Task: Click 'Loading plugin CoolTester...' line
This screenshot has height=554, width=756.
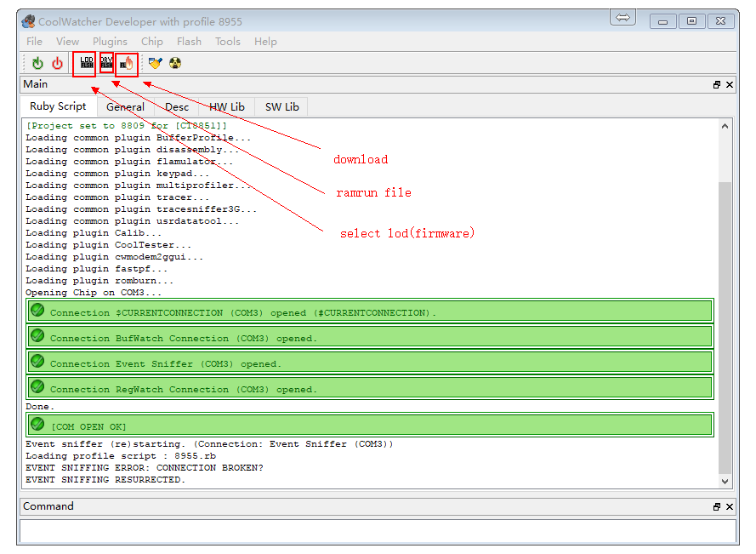Action: click(x=108, y=245)
